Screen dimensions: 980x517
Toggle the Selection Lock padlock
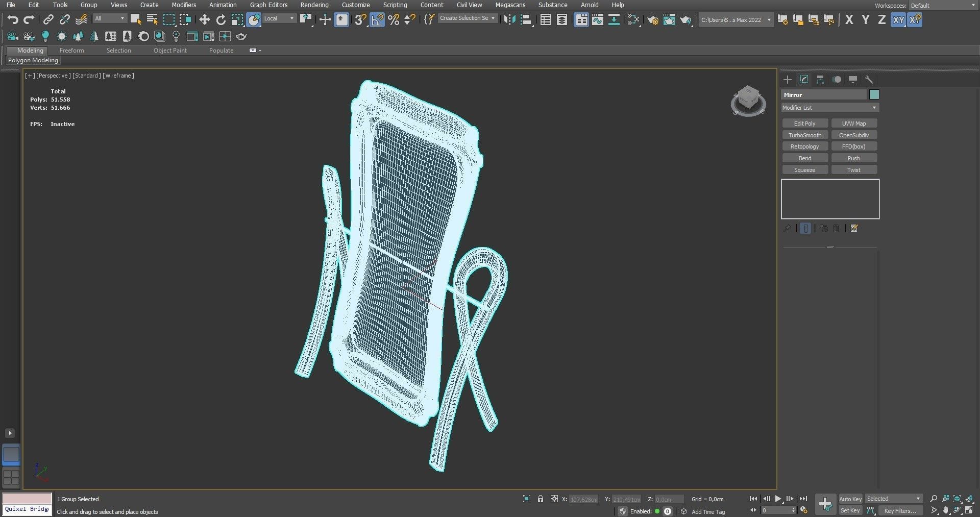pos(541,499)
